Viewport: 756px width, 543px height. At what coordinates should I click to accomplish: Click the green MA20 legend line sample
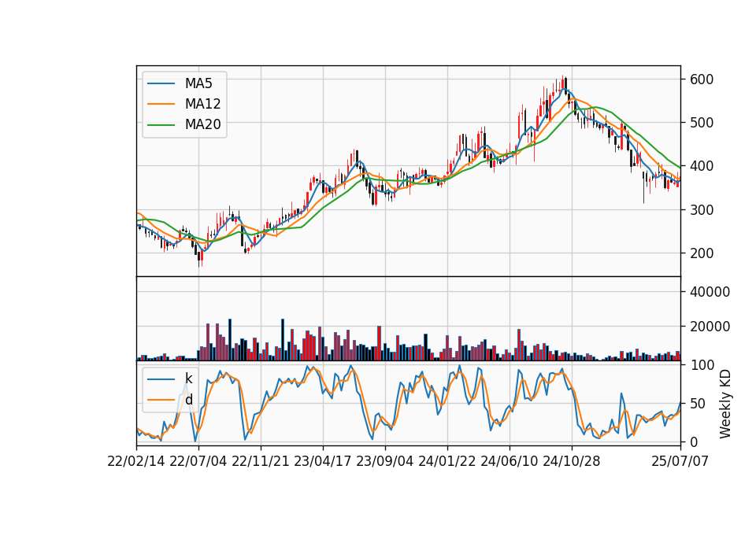(x=161, y=125)
